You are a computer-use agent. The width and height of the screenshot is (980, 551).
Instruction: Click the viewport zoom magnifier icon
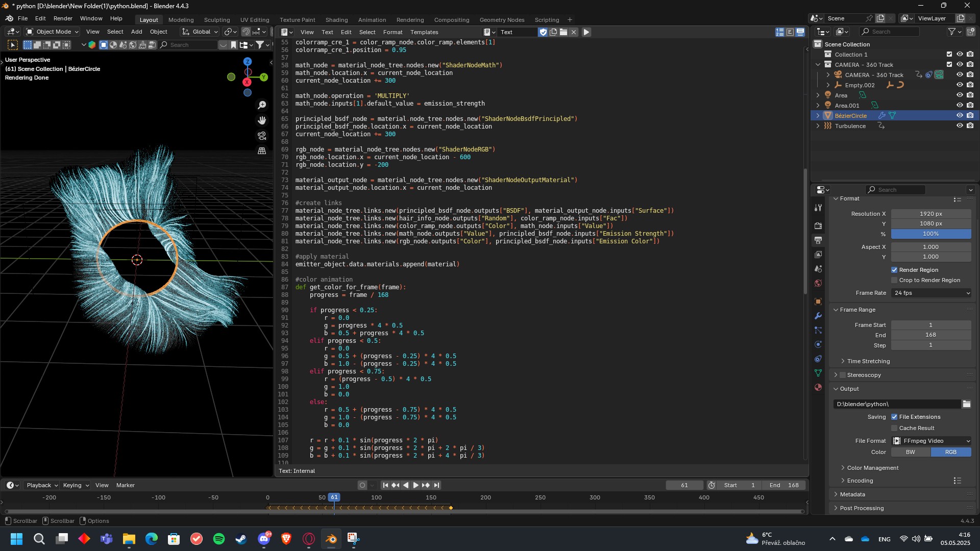262,105
